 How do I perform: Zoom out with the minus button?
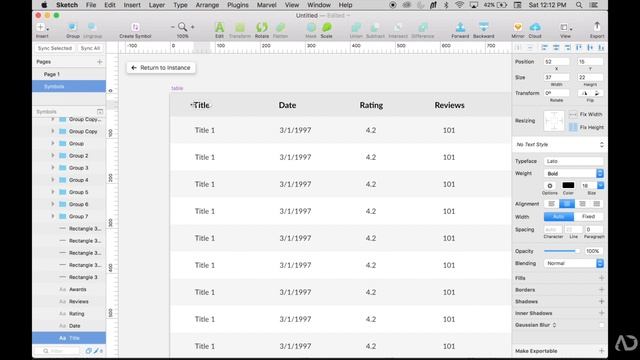[x=173, y=27]
